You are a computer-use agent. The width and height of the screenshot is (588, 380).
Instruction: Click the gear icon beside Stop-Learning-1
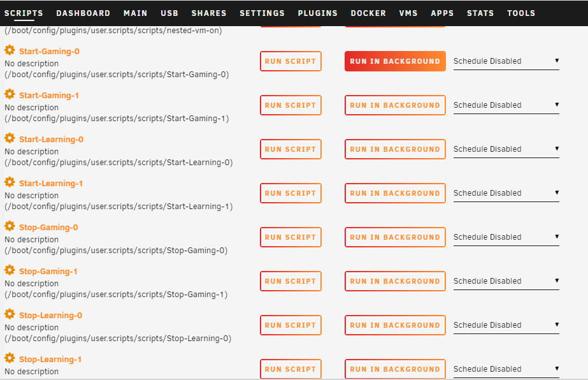coord(10,358)
